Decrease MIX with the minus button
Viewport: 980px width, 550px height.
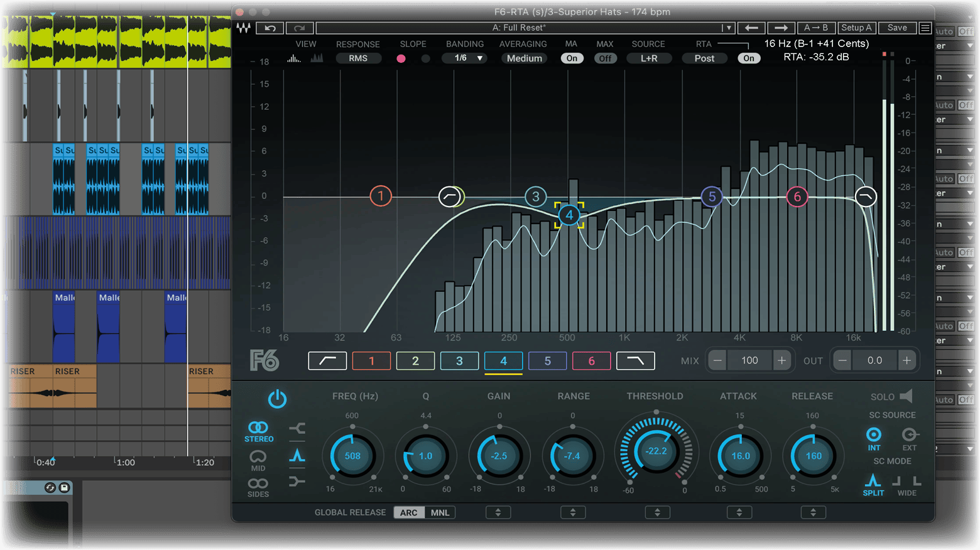717,360
